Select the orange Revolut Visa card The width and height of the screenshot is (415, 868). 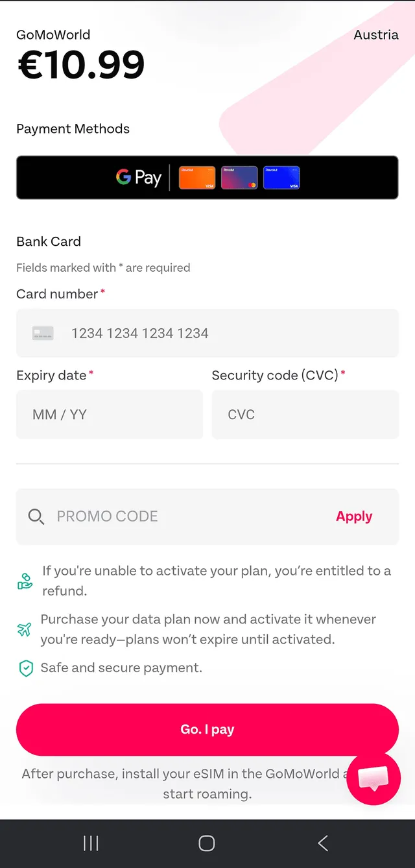(196, 176)
